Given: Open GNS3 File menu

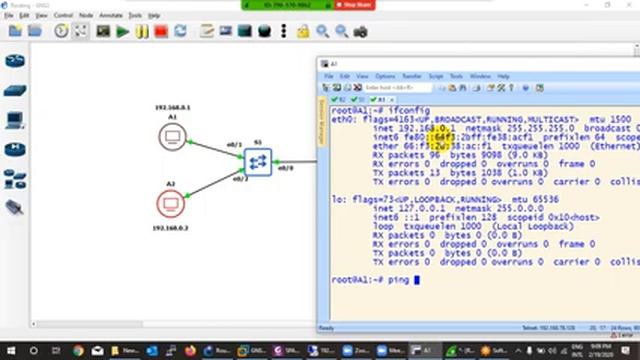Looking at the screenshot, I should coord(9,16).
